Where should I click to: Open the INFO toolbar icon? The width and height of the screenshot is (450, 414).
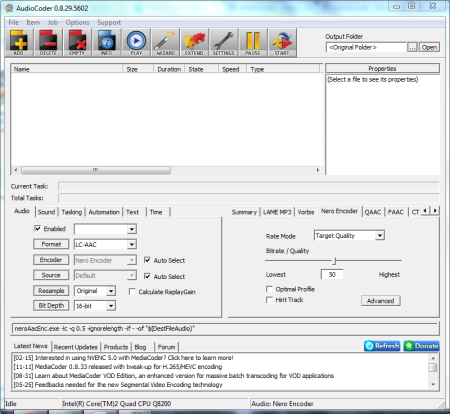[107, 43]
